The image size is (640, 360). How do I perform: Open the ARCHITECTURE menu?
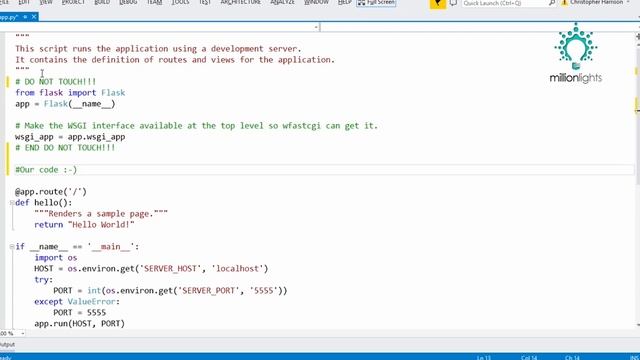coord(240,2)
